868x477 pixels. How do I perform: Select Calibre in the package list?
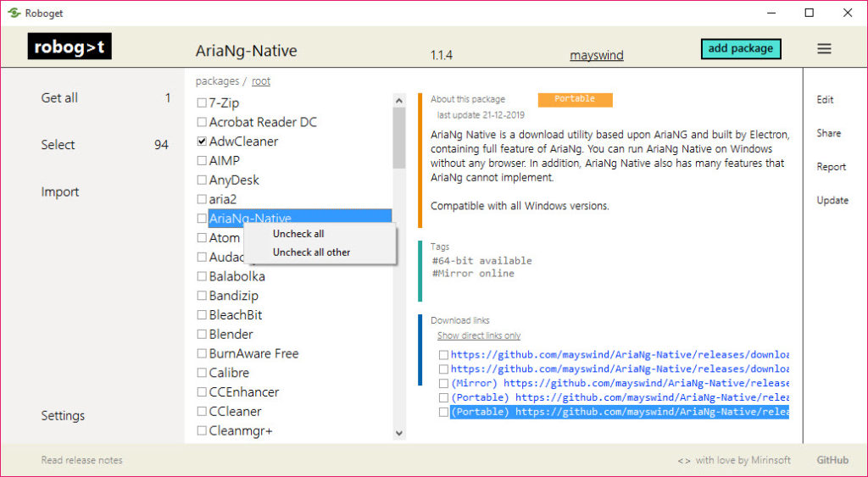pos(229,373)
